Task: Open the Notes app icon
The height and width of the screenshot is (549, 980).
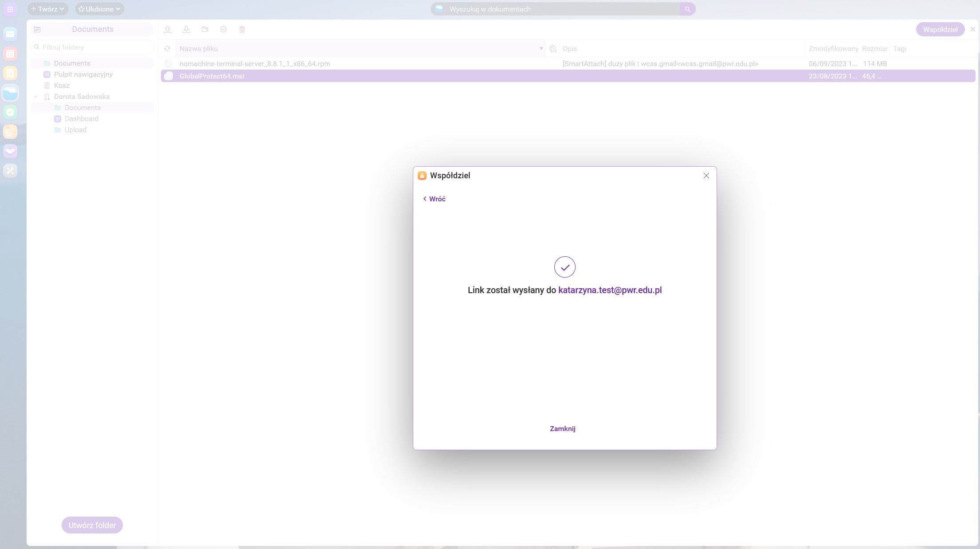Action: pos(10,132)
